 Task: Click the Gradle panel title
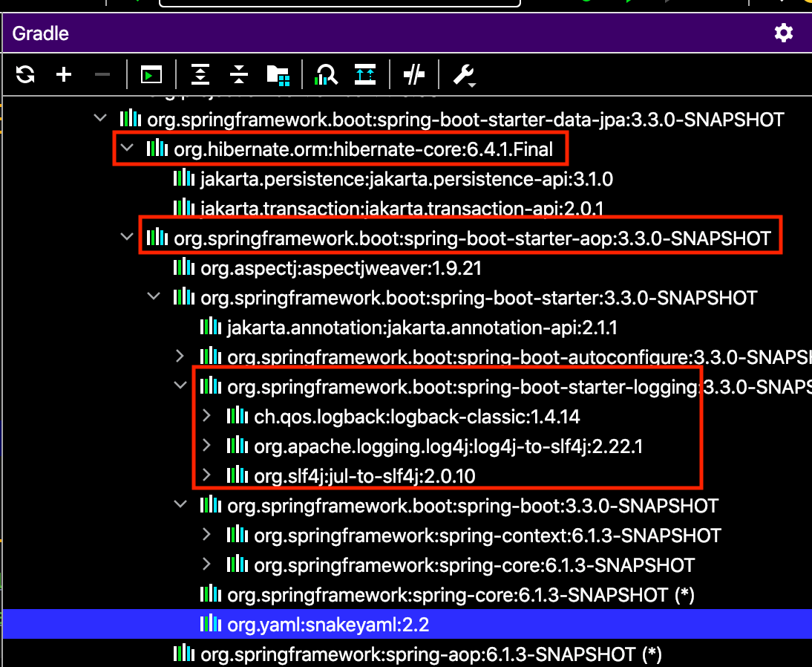pyautogui.click(x=40, y=33)
